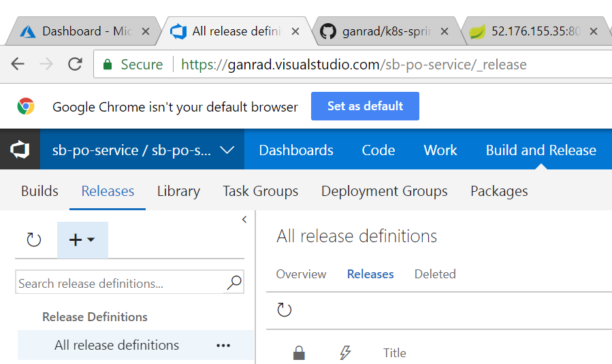
Task: Close the Dashboard browser tab
Action: click(x=146, y=31)
